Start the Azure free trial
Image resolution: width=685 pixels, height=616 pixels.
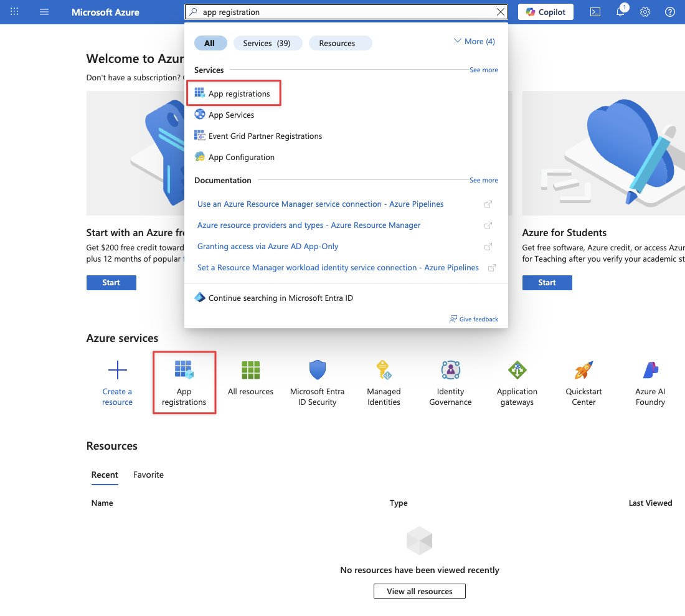coord(111,283)
